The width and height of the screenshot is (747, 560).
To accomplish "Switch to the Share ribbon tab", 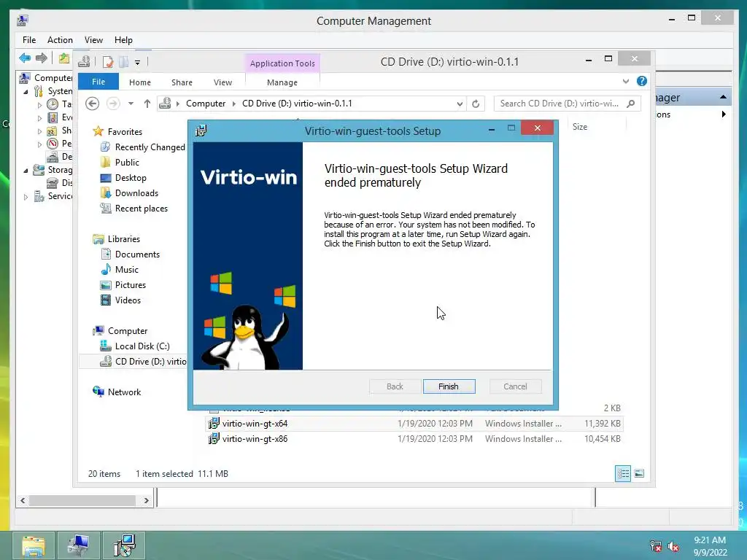I will click(182, 82).
